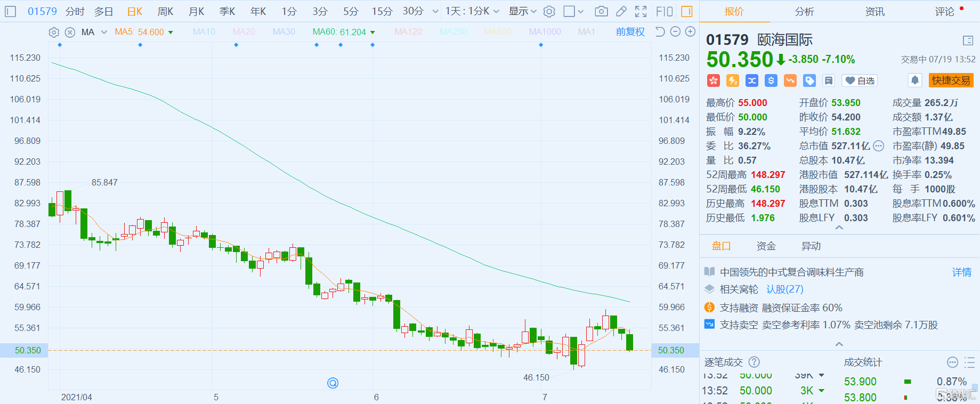
Task: Toggle the right side panel icon
Action: click(687, 11)
